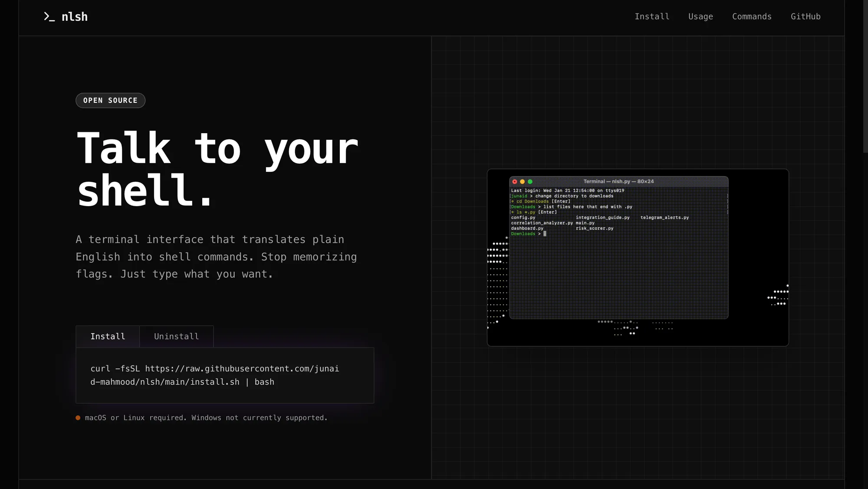This screenshot has width=868, height=489.
Task: Click the terminal window title bar 'Terminal — nlsh.py'
Action: 618,181
